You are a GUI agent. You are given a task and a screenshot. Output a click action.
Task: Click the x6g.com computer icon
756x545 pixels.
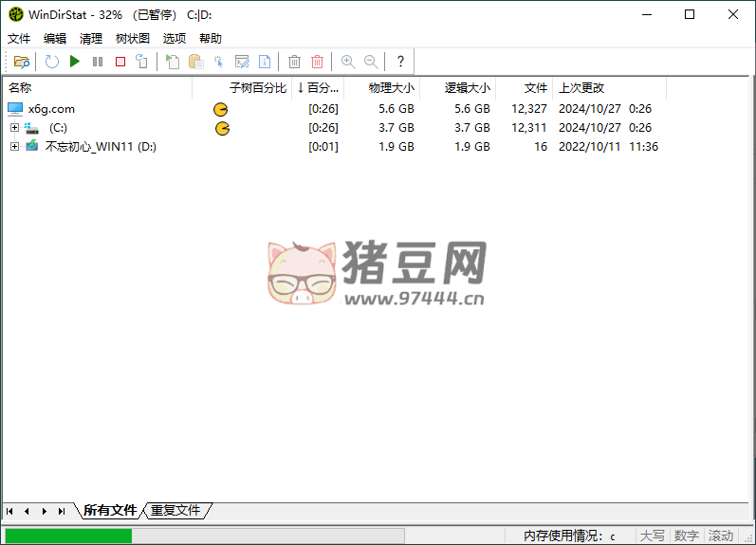[x=15, y=109]
